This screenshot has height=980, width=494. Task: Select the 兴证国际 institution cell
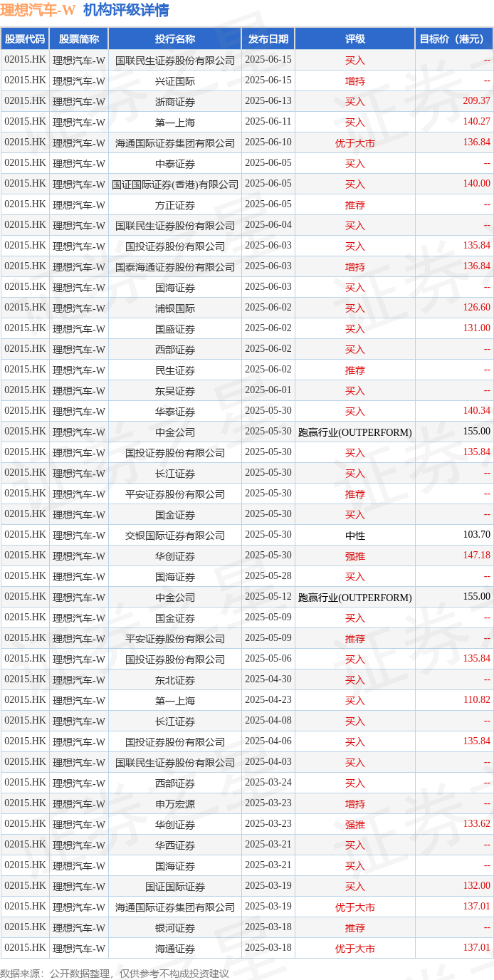coord(175,81)
